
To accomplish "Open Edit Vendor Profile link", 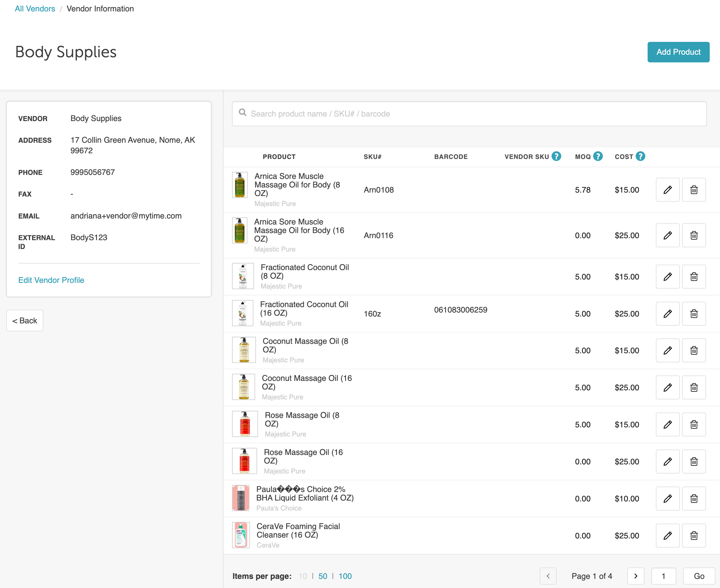I will tap(51, 280).
